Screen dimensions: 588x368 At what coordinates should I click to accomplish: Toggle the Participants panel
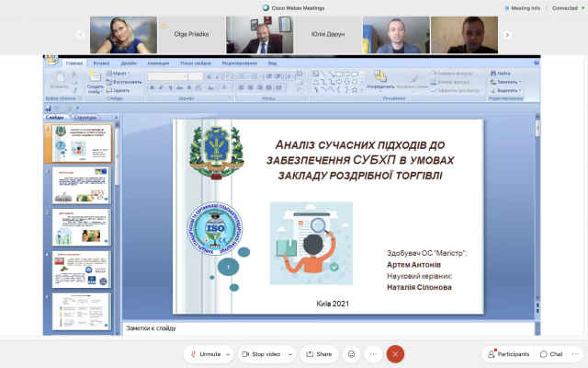point(506,353)
